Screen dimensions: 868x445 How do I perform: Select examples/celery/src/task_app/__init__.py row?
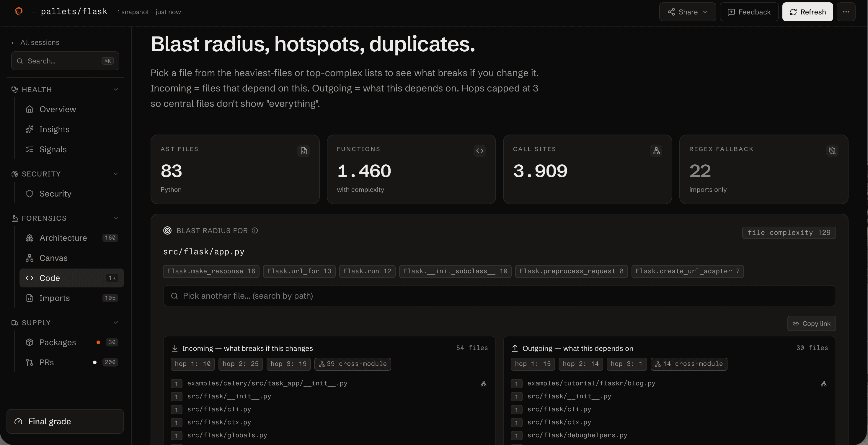point(329,383)
